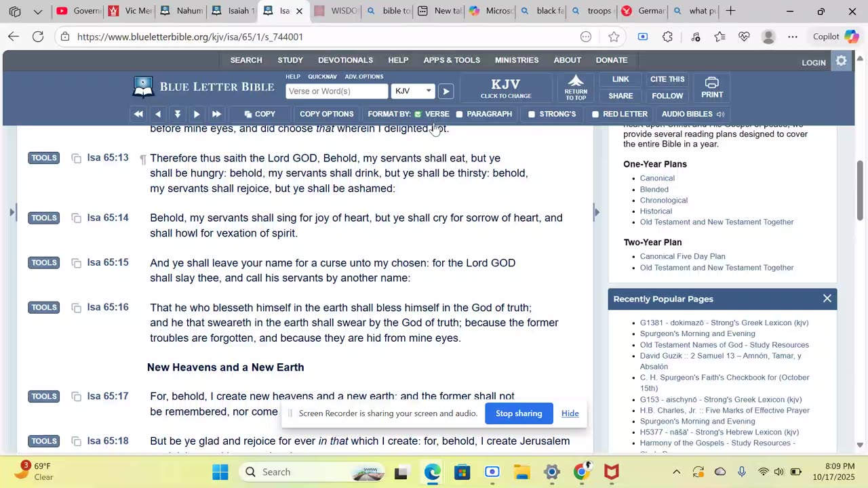
Task: Open the settings gear next to Login
Action: coord(841,61)
